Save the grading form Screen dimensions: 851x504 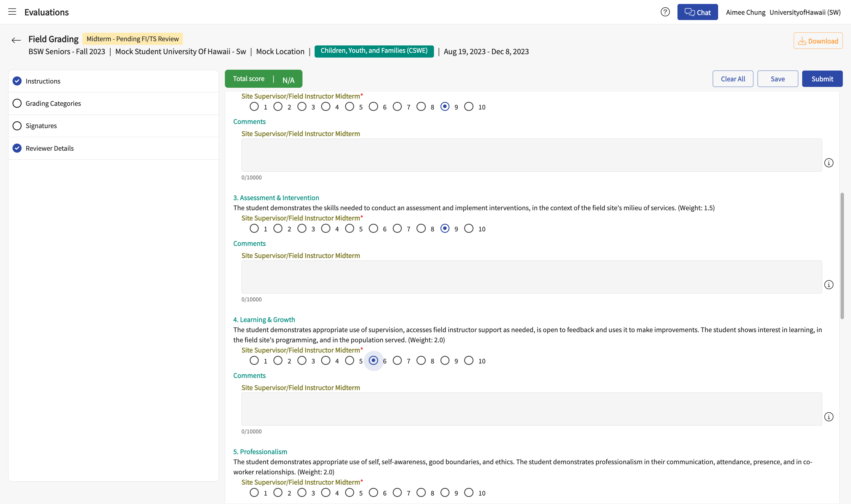[x=778, y=79]
